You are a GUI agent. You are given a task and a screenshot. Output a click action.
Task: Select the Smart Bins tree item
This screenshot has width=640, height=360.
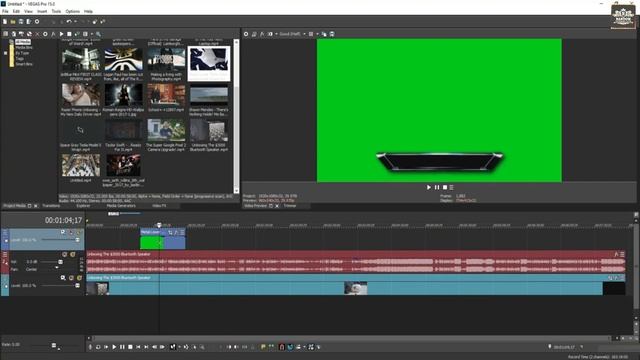point(24,64)
